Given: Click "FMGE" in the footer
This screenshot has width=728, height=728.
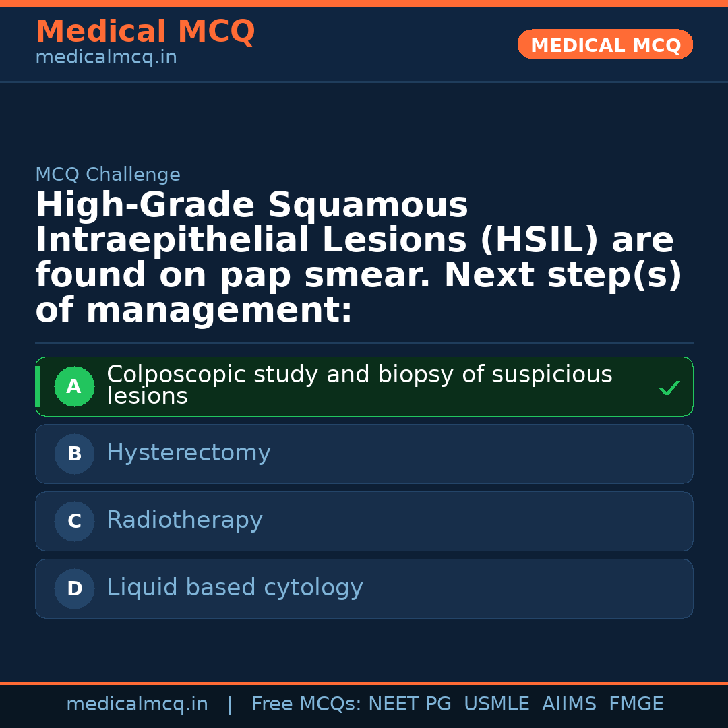Looking at the screenshot, I should [636, 704].
